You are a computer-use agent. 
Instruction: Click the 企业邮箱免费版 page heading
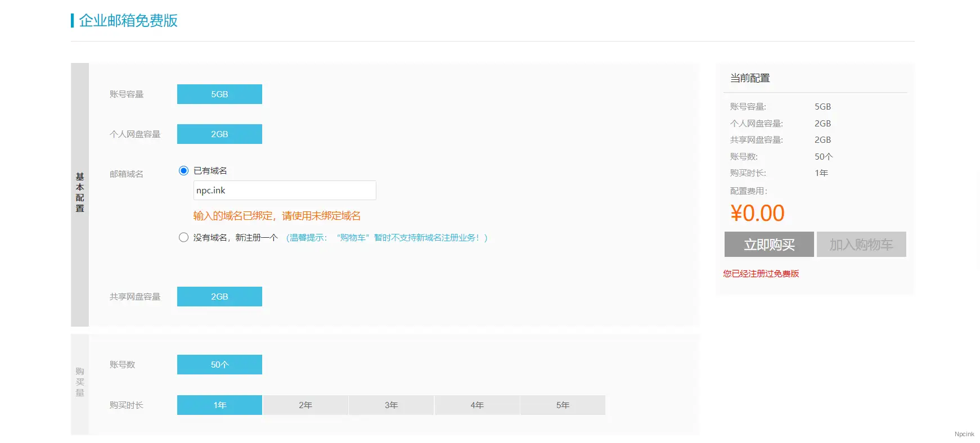click(x=128, y=21)
